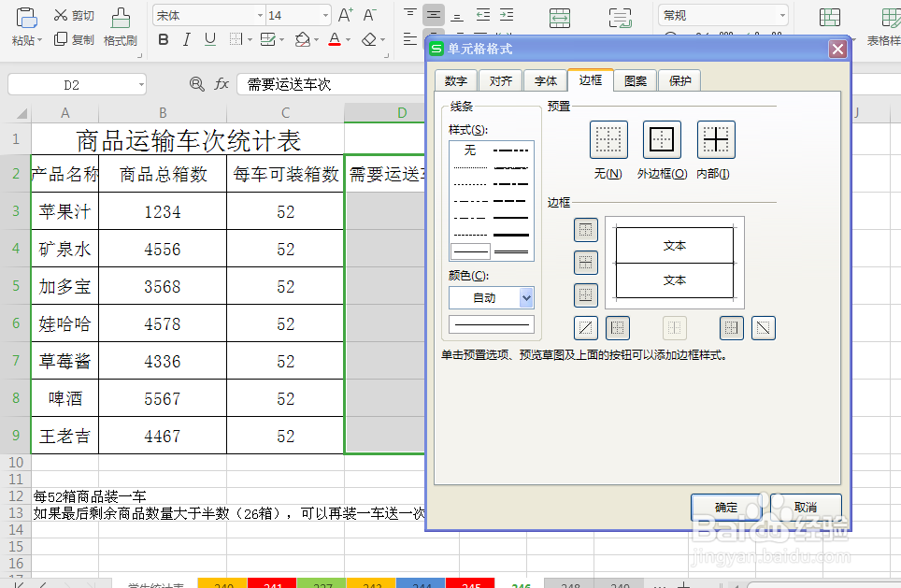Click the border preview box with 文本
This screenshot has width=901, height=588.
click(x=675, y=263)
